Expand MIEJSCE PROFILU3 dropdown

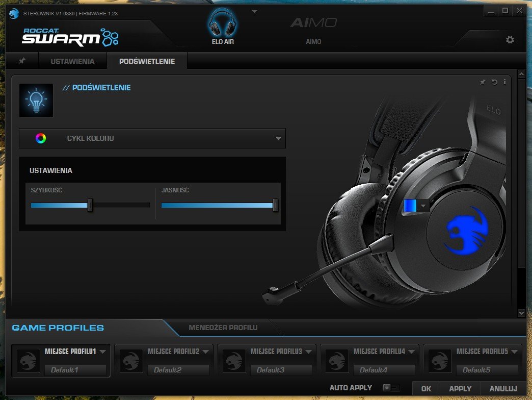308,352
